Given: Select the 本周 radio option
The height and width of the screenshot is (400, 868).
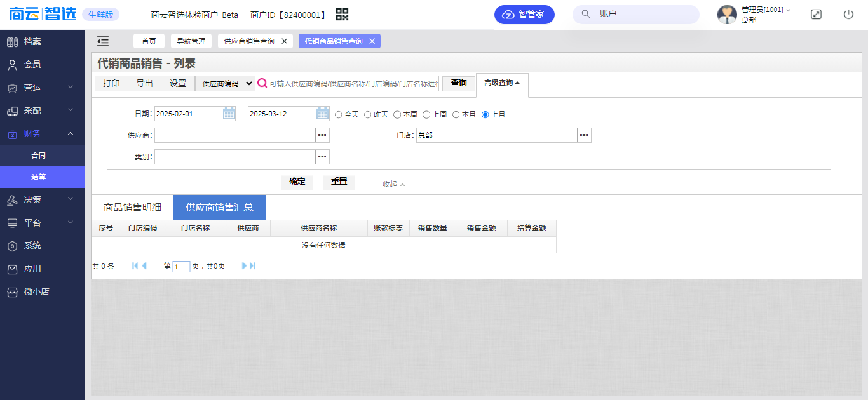Looking at the screenshot, I should (397, 115).
